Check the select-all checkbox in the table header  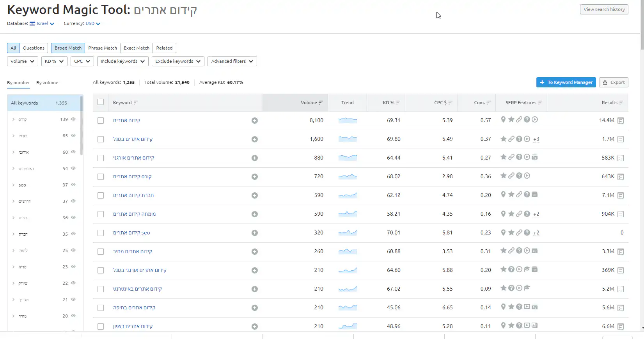101,102
